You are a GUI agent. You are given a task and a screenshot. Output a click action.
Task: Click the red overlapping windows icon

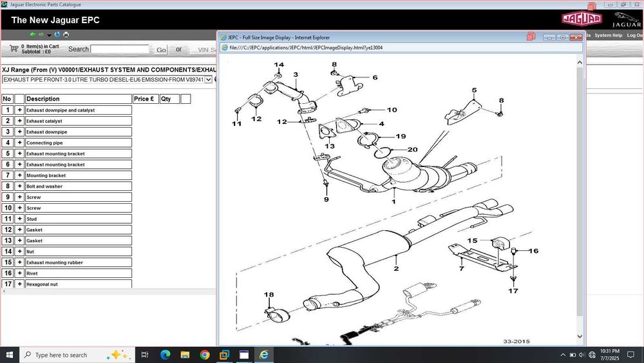[531, 37]
